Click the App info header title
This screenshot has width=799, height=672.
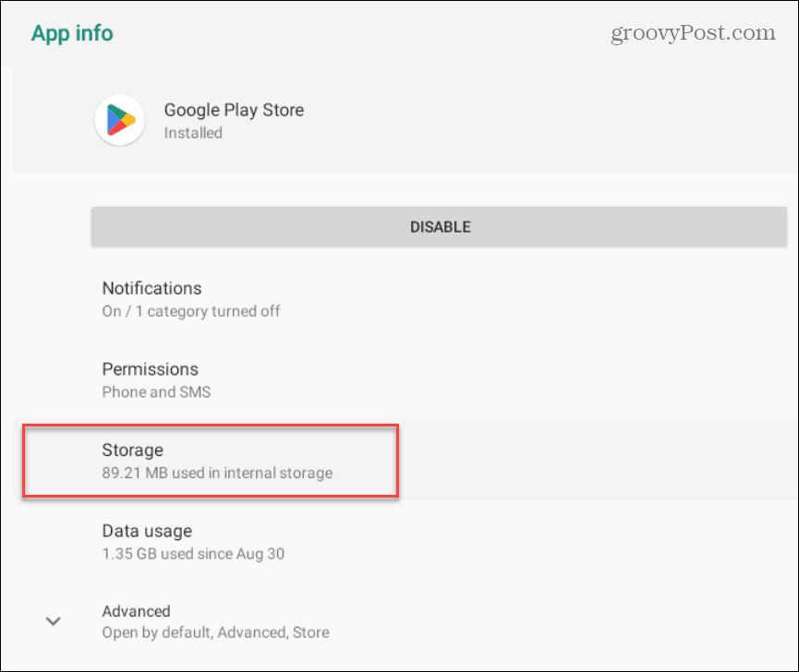point(72,33)
